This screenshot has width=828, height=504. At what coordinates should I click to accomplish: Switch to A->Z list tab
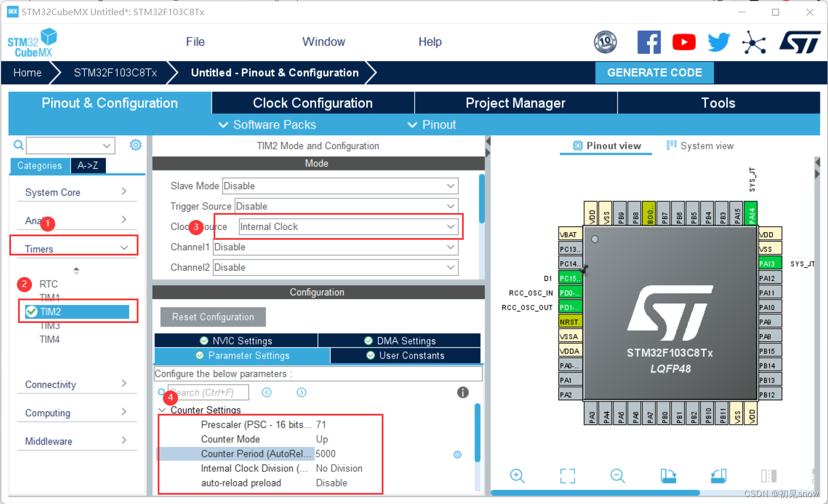point(88,166)
